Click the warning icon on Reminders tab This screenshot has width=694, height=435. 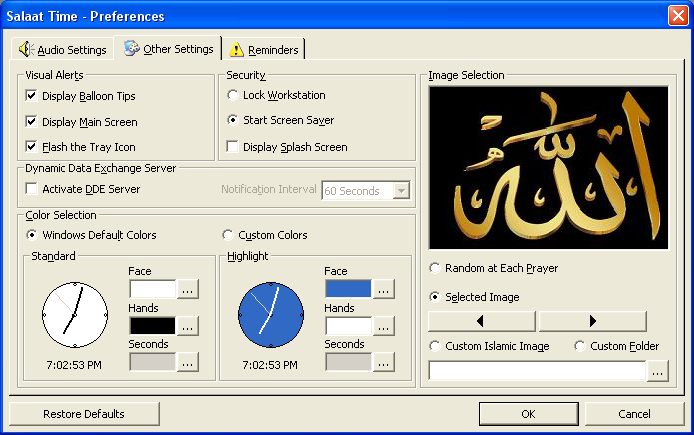tap(236, 50)
